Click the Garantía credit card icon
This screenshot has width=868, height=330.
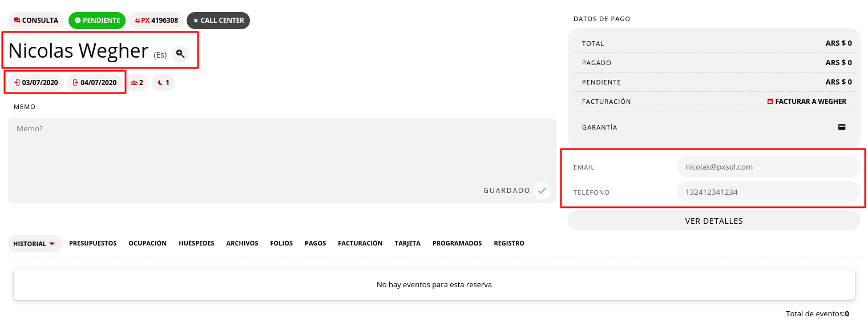pyautogui.click(x=841, y=127)
